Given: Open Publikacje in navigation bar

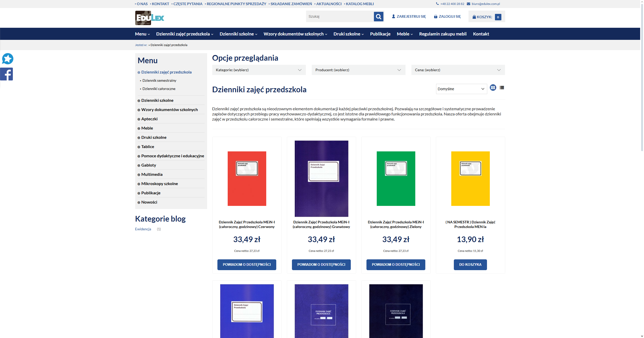Looking at the screenshot, I should point(380,34).
